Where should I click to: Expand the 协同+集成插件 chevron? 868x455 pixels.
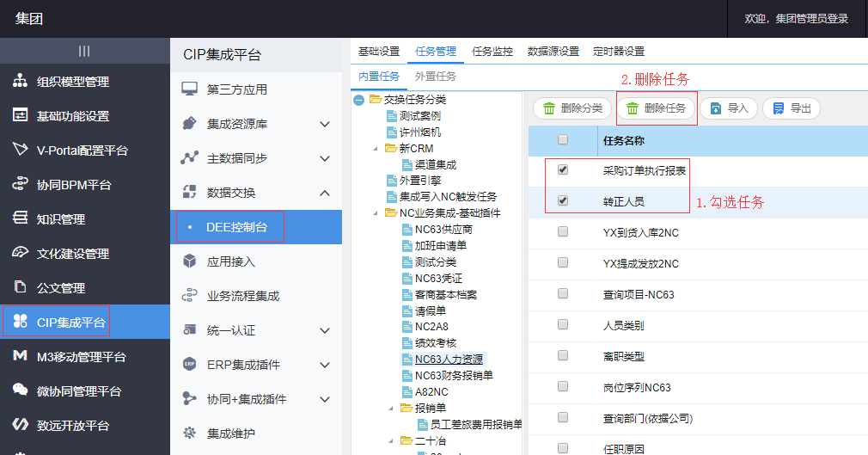tap(325, 399)
